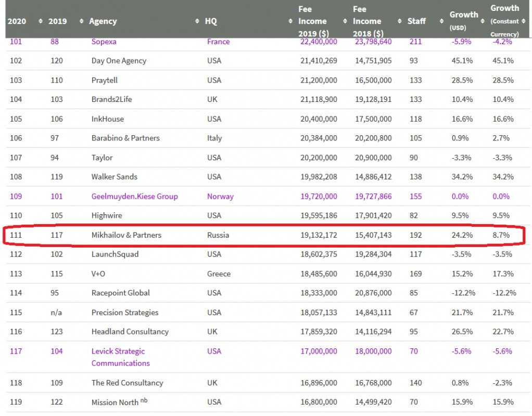The width and height of the screenshot is (532, 416).
Task: Select the Brands2Life agency name
Action: pos(111,99)
